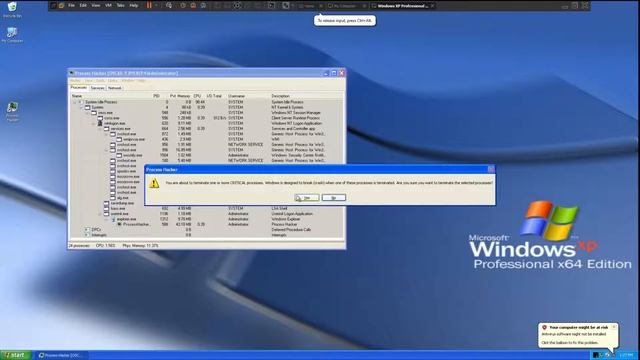
Task: Open the VMware VM menu
Action: point(108,5)
